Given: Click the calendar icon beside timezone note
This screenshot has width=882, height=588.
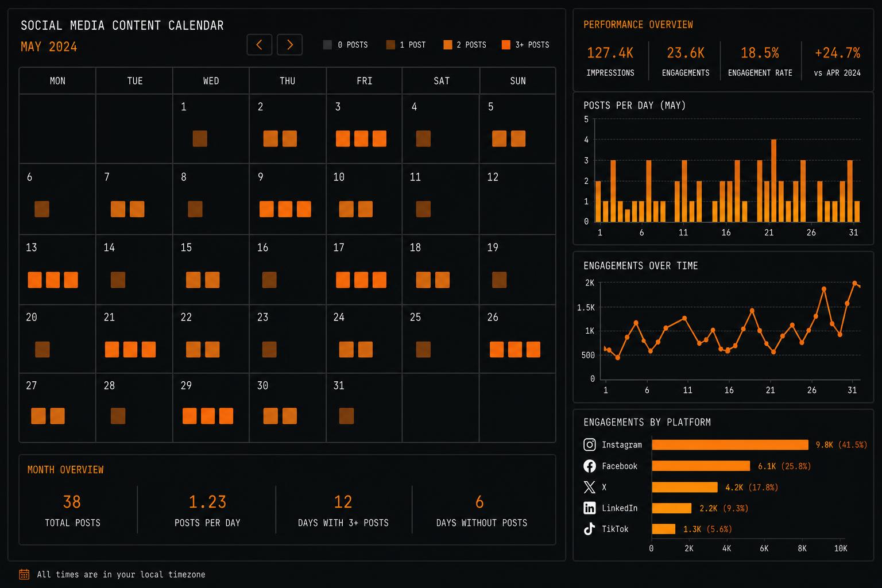Looking at the screenshot, I should tap(24, 574).
